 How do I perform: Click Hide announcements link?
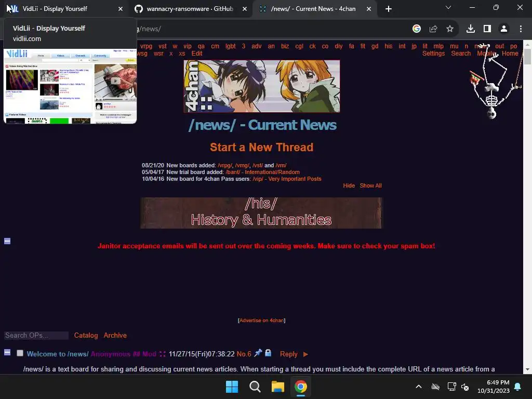click(349, 185)
